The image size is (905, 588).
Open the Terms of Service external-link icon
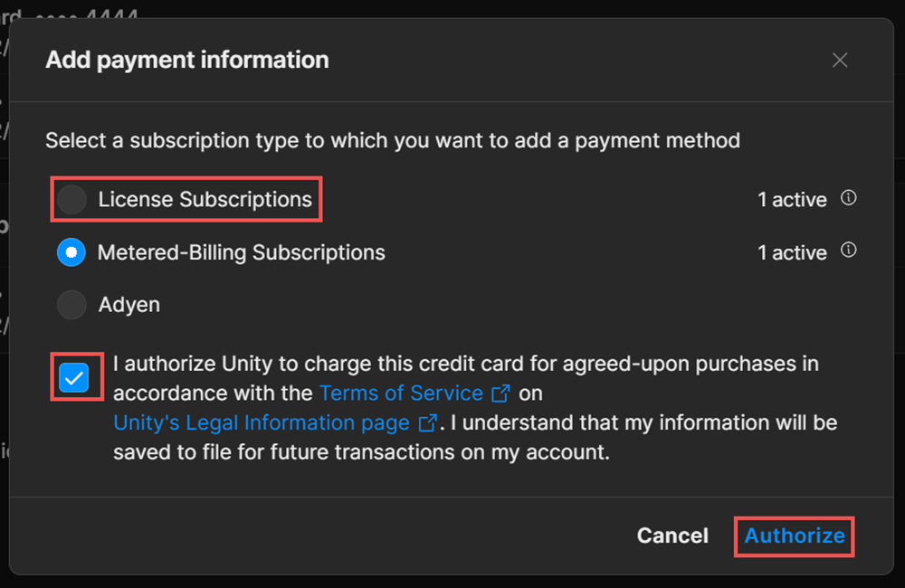501,393
